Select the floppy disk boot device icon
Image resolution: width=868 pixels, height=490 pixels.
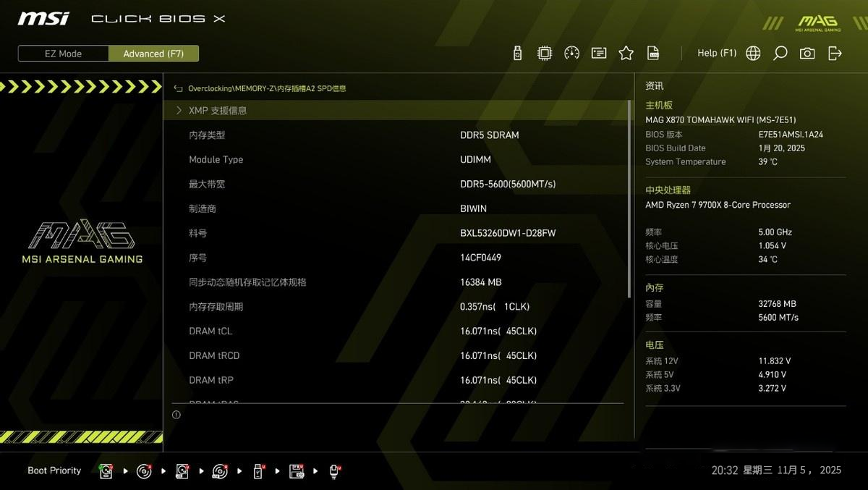click(x=297, y=471)
